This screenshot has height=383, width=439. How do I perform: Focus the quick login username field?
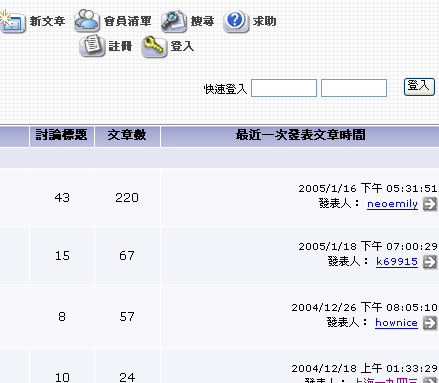pos(284,88)
